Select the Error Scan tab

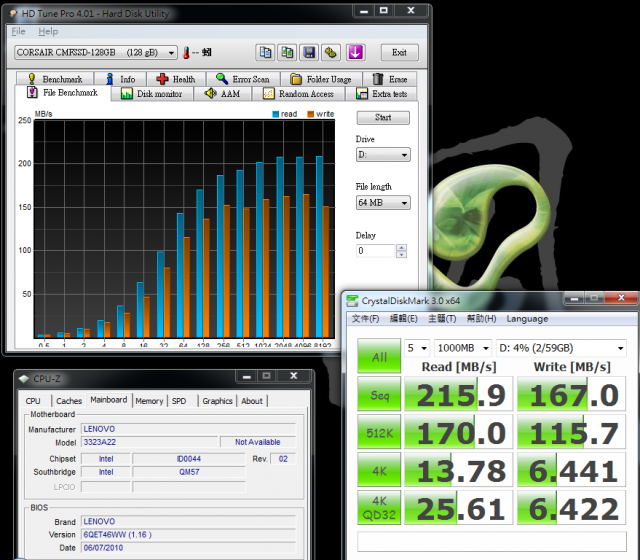pyautogui.click(x=243, y=79)
